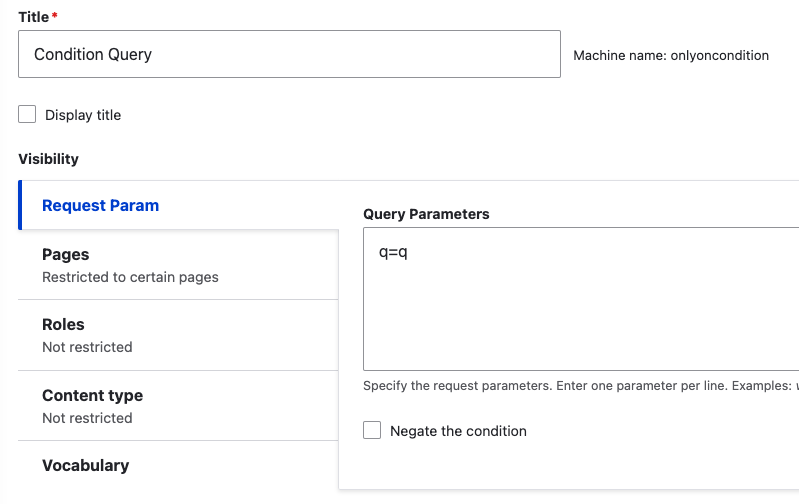Image resolution: width=799 pixels, height=504 pixels.
Task: Click inside the Query Parameters textarea
Action: pyautogui.click(x=581, y=299)
